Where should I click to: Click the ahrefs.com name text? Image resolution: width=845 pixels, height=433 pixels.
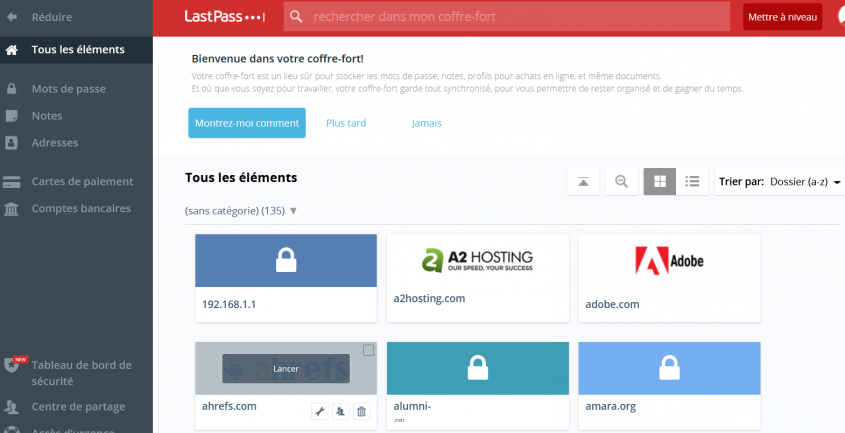229,407
